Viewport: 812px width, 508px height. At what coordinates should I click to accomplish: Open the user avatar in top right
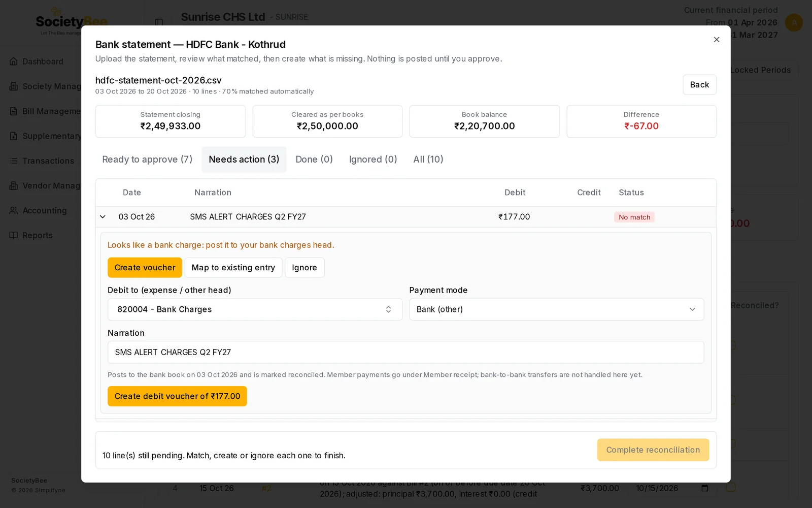tap(794, 22)
